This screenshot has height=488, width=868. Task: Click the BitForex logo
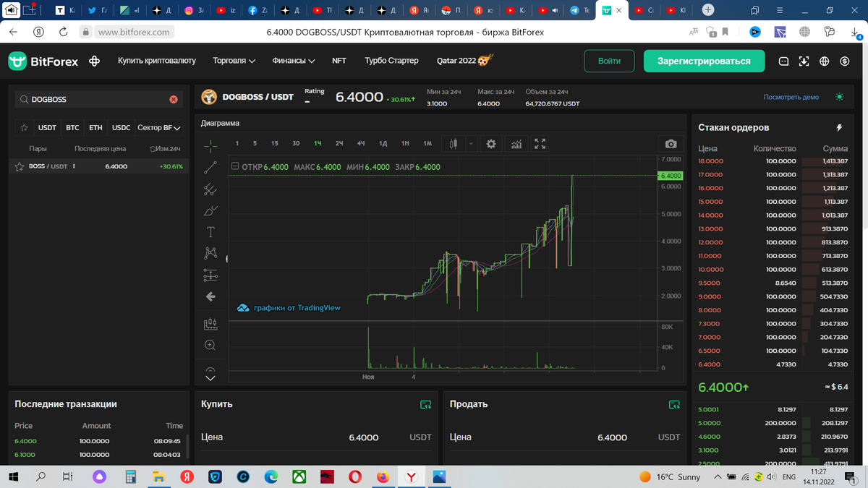click(x=43, y=61)
